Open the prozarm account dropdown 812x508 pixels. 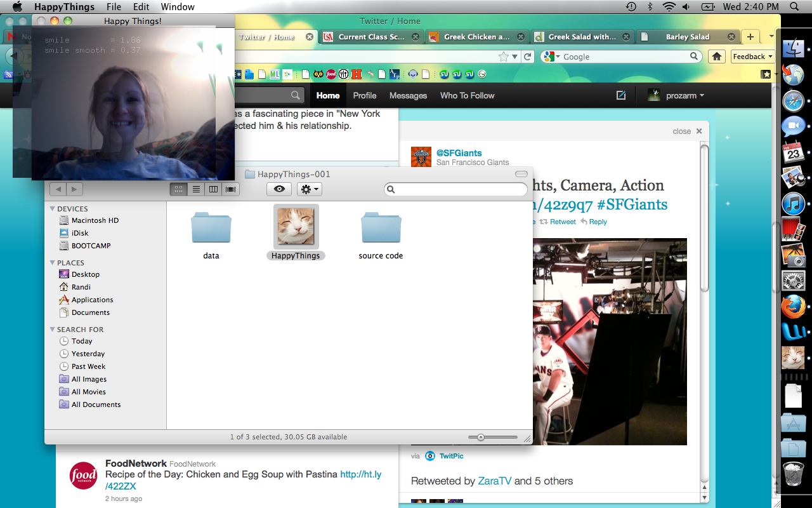[x=676, y=95]
